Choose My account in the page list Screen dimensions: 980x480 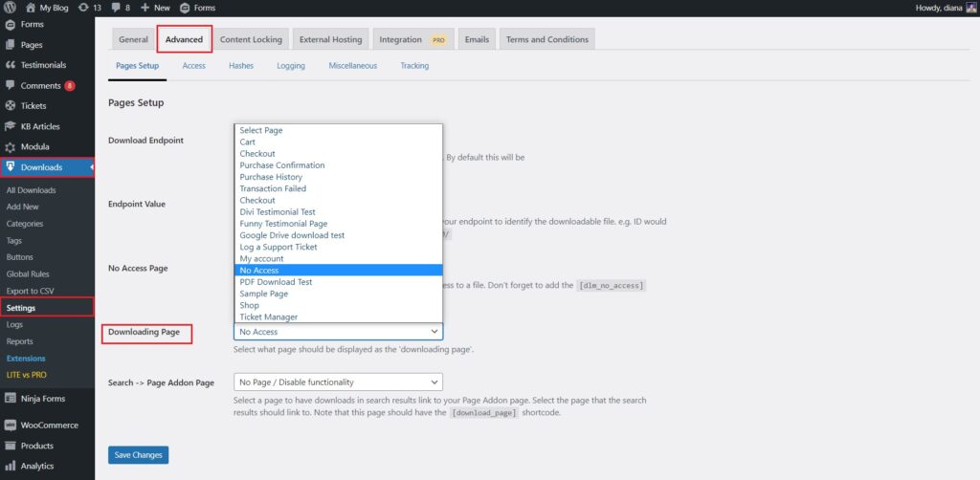coord(338,258)
